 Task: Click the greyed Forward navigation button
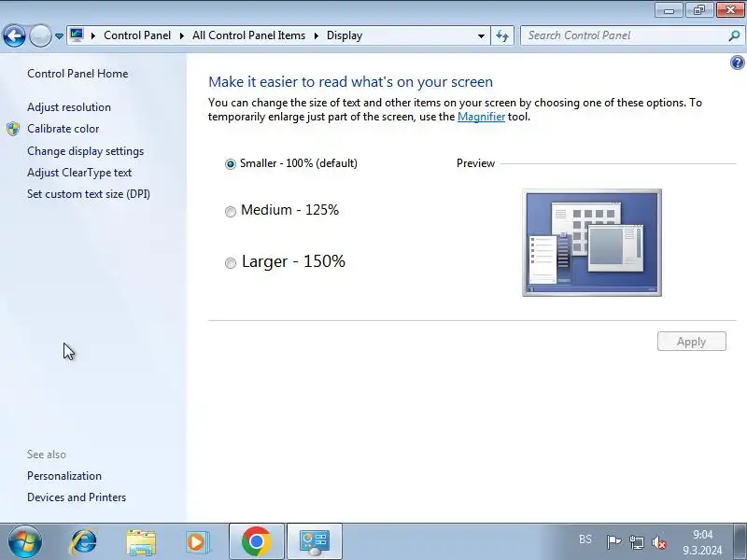[x=40, y=35]
